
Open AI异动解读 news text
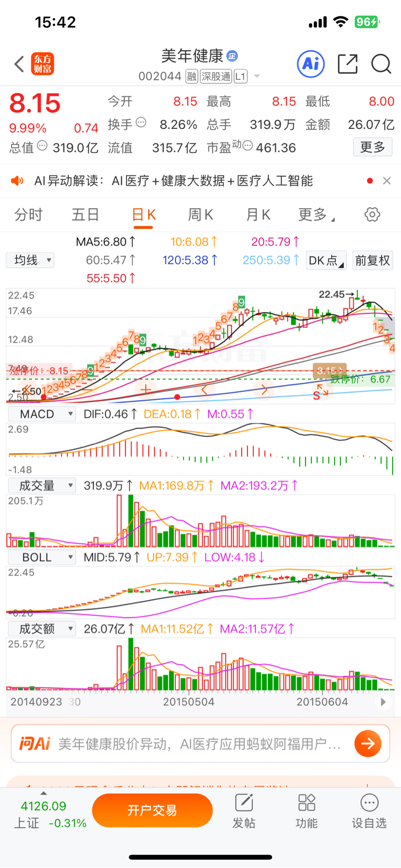click(173, 181)
